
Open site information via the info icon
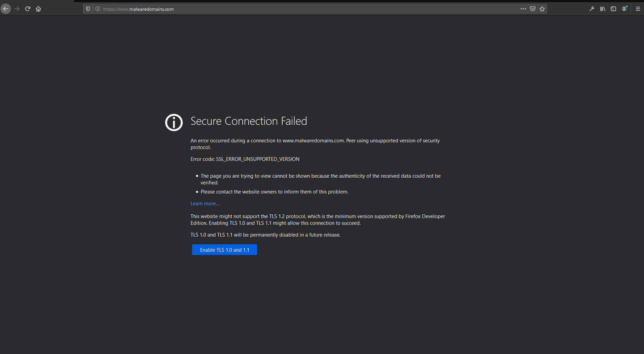97,9
